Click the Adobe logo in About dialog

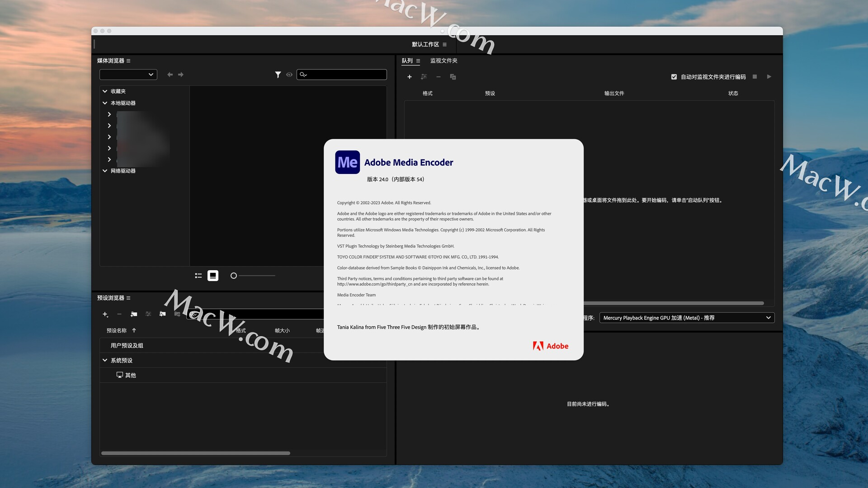[x=551, y=346]
